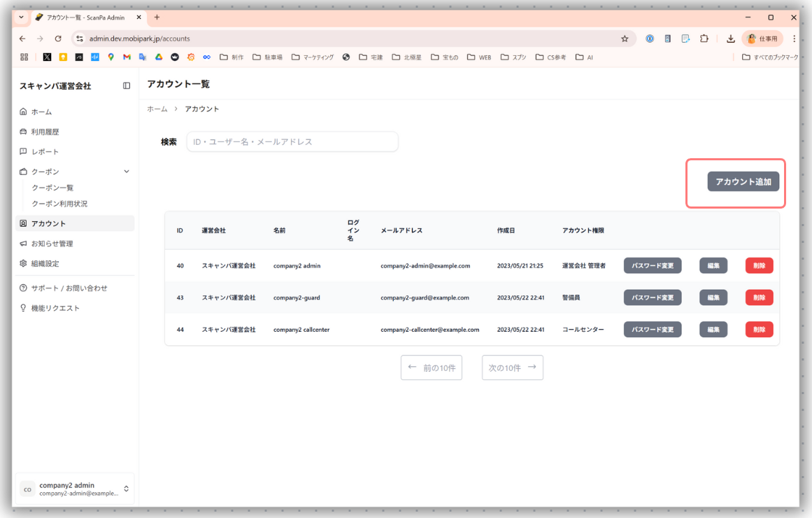Click the レポート sidebar icon
812x518 pixels.
[x=24, y=152]
